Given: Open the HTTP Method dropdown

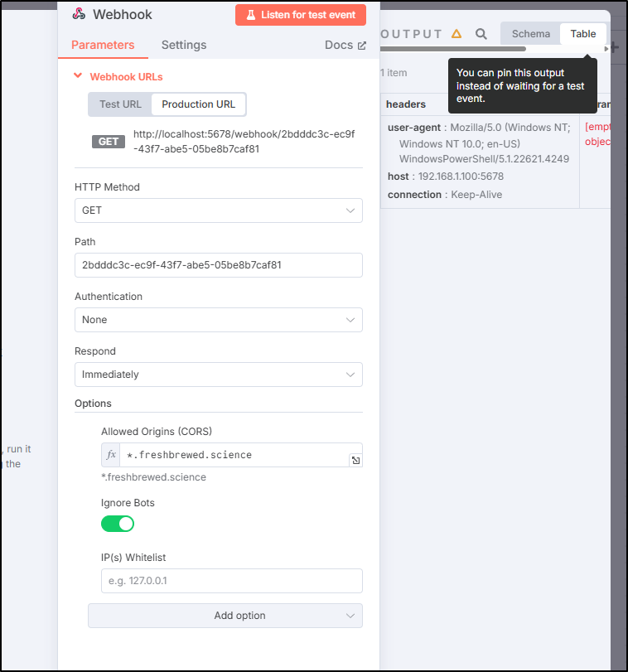Looking at the screenshot, I should point(219,210).
